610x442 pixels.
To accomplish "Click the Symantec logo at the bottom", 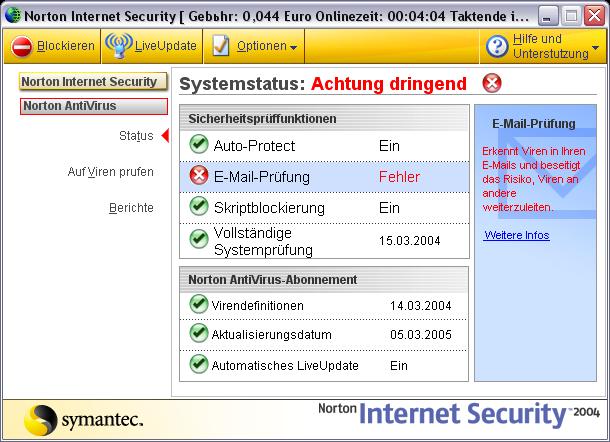I will pos(84,420).
